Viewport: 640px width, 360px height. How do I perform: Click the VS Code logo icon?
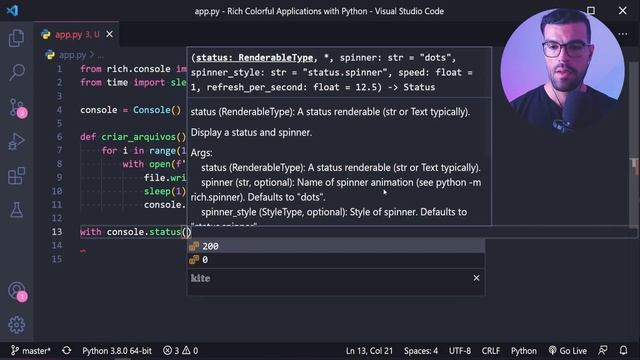12,10
